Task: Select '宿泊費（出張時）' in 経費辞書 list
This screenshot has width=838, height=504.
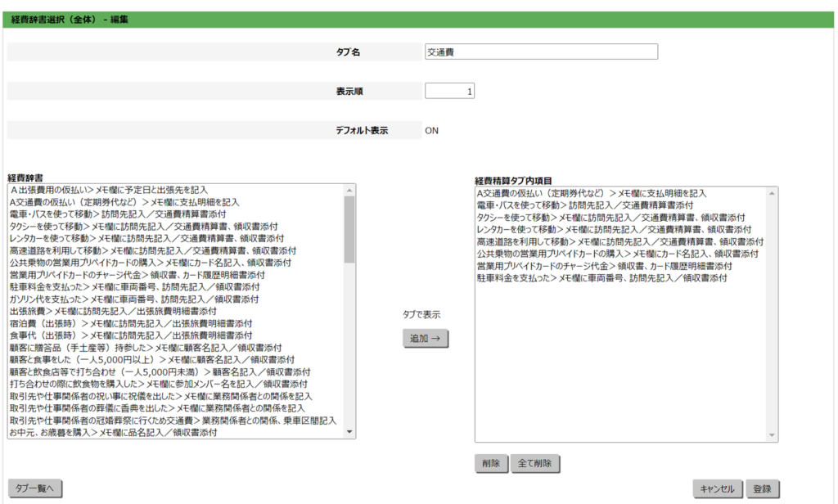Action: [177, 323]
